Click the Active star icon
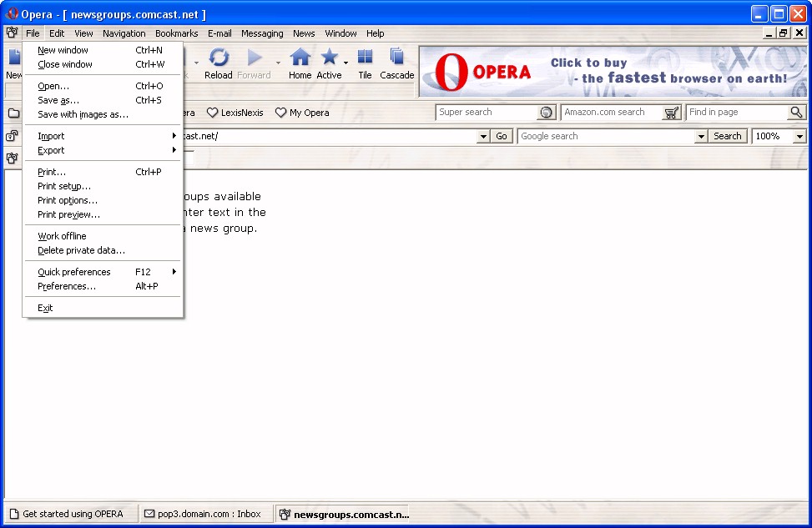The height and width of the screenshot is (528, 812). coord(330,58)
